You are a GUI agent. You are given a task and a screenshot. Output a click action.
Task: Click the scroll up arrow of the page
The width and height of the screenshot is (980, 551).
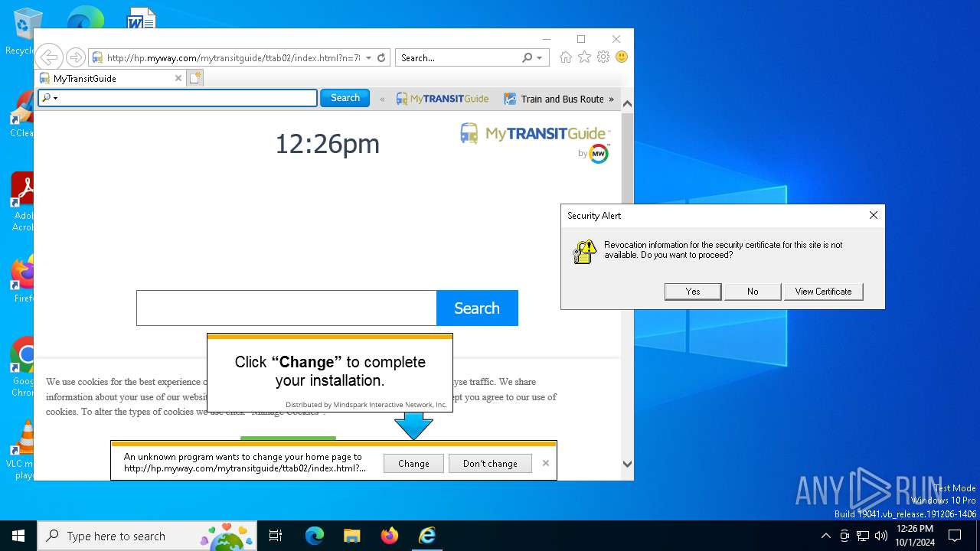[x=627, y=103]
